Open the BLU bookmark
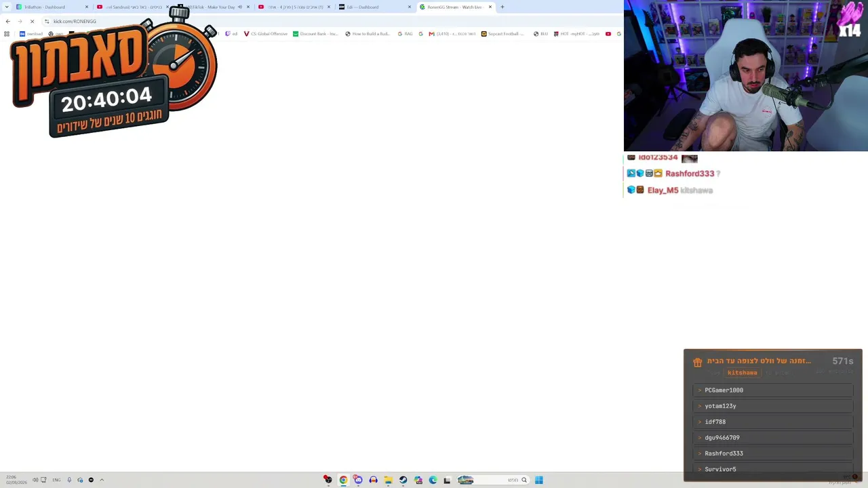The width and height of the screenshot is (868, 488). 540,34
